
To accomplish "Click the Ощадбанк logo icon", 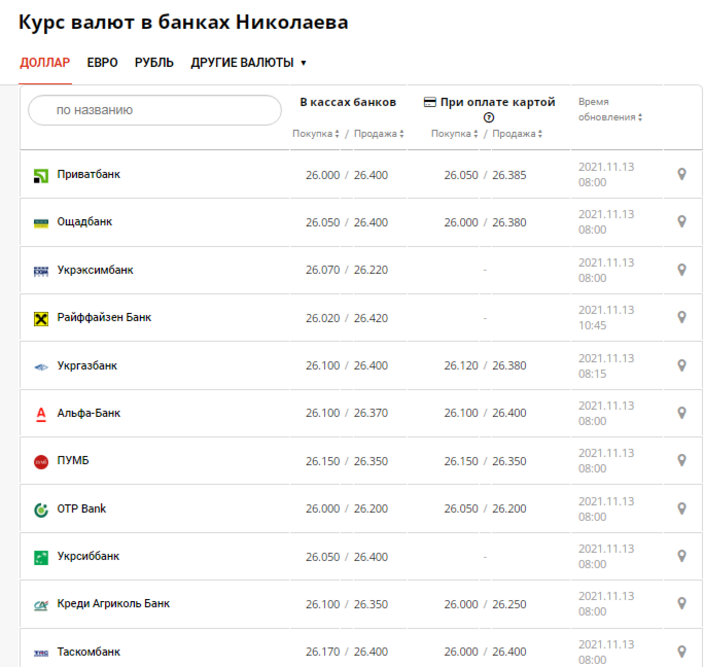I will click(41, 223).
